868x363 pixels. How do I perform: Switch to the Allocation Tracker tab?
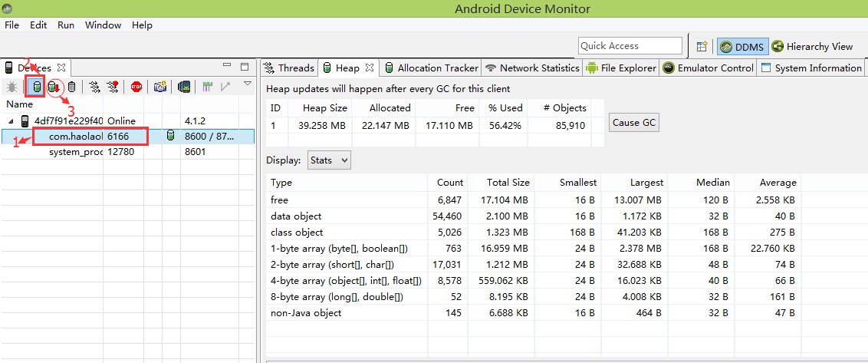[x=431, y=68]
